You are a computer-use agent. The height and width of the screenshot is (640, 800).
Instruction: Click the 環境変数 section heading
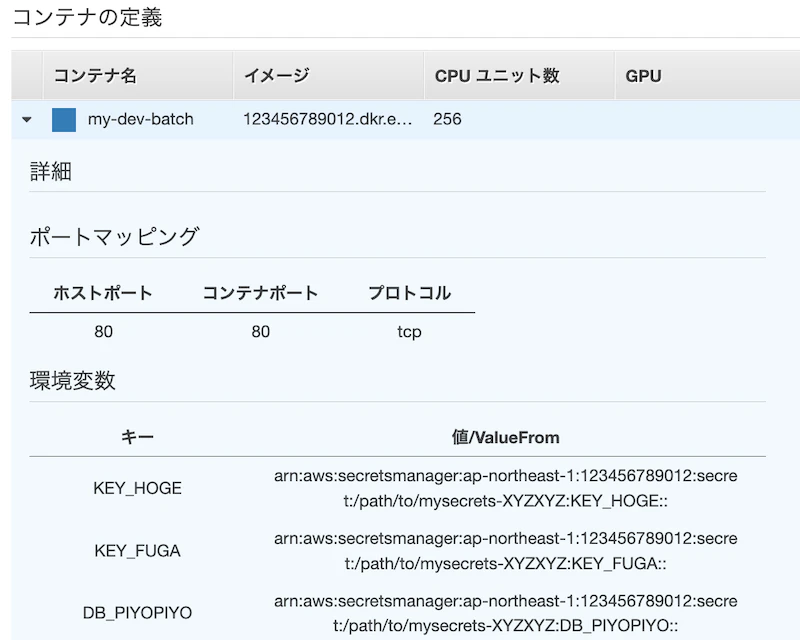pos(72,381)
